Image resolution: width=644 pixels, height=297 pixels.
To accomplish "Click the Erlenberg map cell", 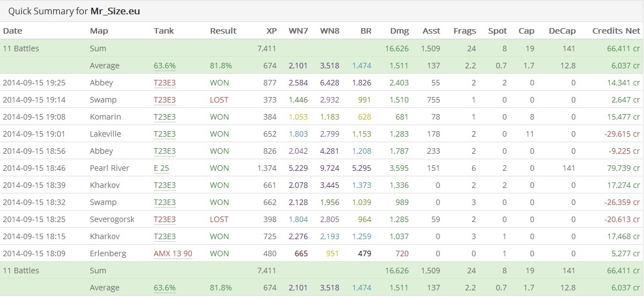I will 108,253.
